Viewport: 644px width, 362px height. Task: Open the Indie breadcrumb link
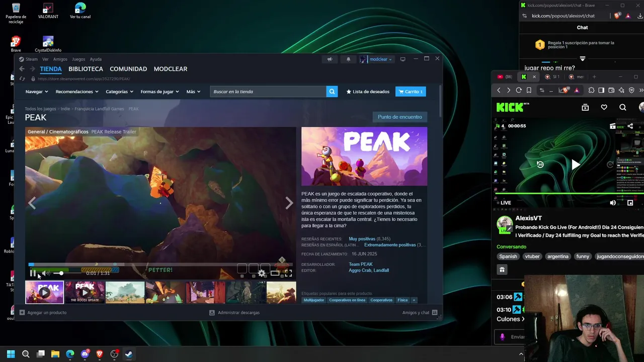(x=65, y=109)
